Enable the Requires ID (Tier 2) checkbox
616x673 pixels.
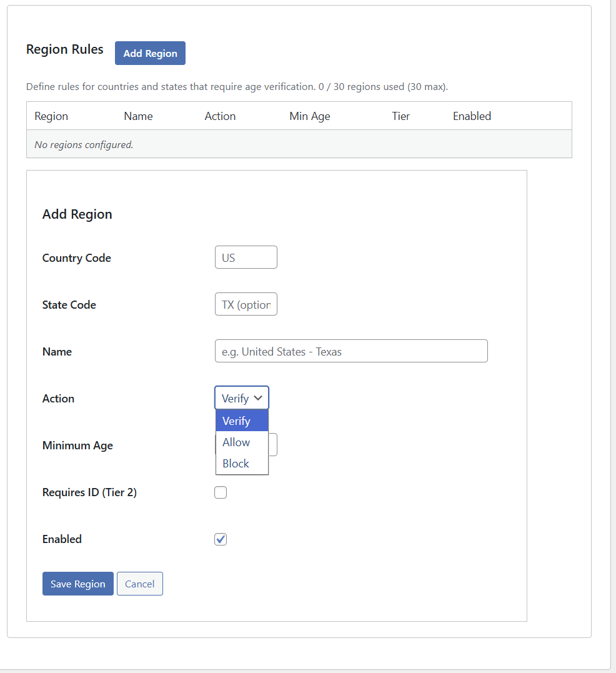coord(221,492)
